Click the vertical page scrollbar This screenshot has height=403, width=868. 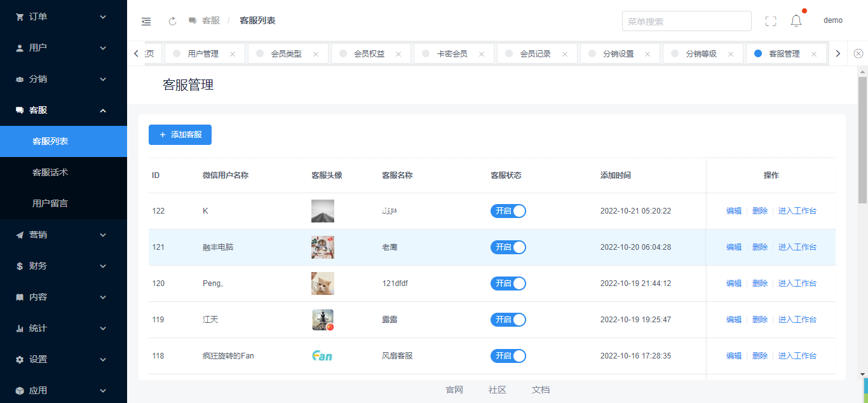click(862, 140)
